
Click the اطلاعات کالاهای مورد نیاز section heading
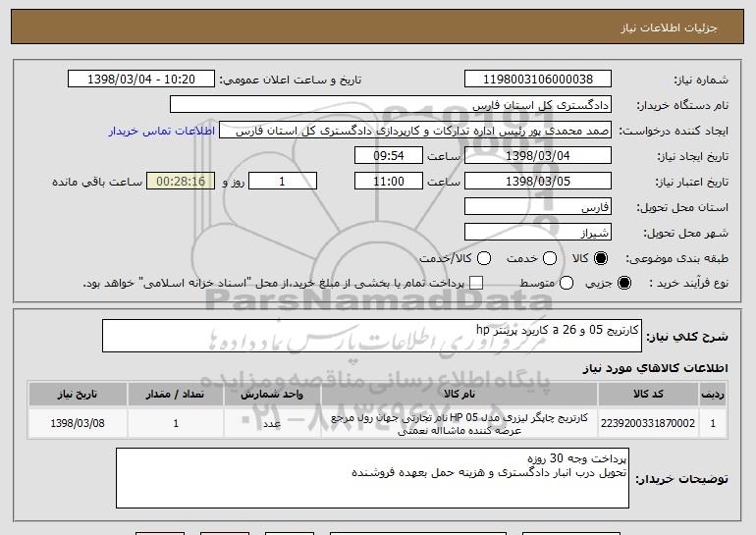pyautogui.click(x=655, y=368)
